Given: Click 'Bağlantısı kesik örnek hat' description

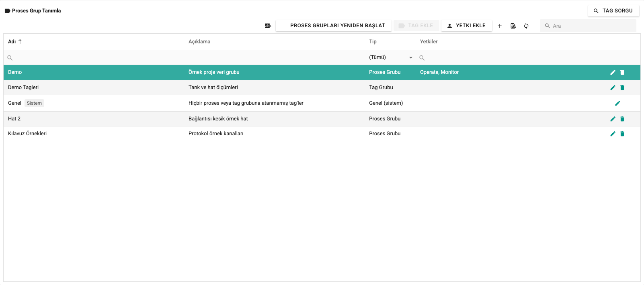Looking at the screenshot, I should pyautogui.click(x=218, y=119).
